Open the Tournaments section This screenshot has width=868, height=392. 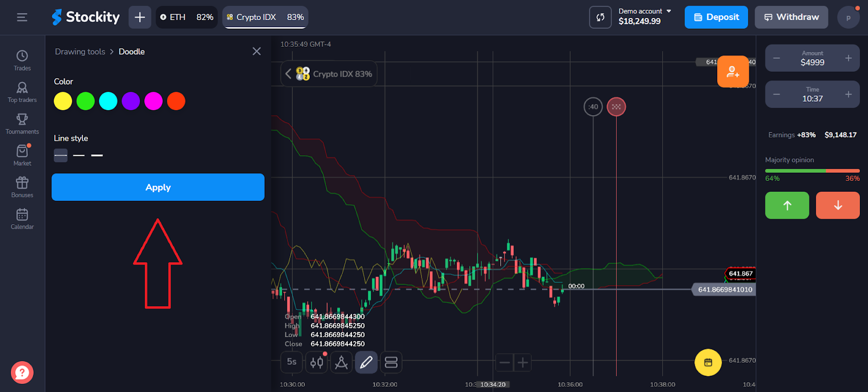click(x=22, y=123)
